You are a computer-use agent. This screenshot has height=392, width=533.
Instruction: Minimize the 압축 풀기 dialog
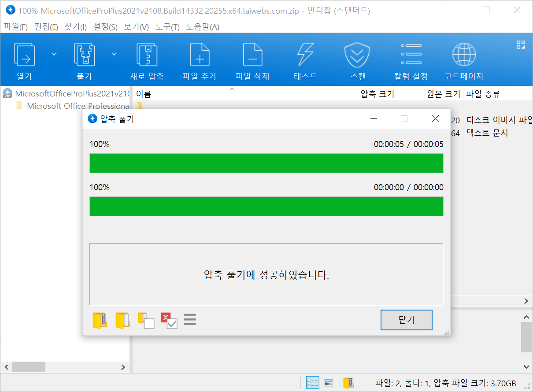374,119
